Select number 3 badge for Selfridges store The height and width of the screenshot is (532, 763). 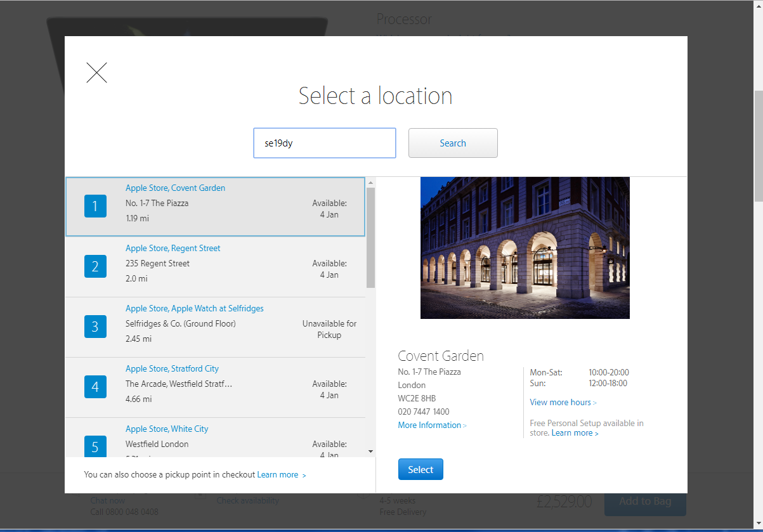(95, 327)
